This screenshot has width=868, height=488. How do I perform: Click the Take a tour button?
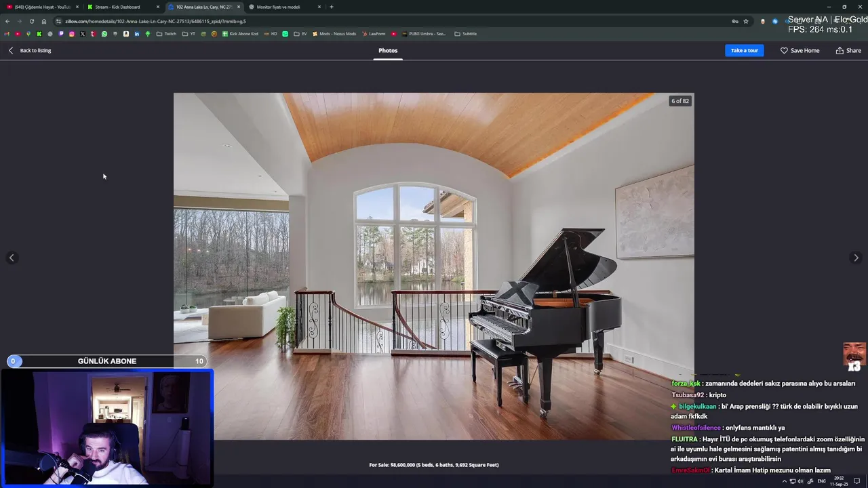[744, 50]
